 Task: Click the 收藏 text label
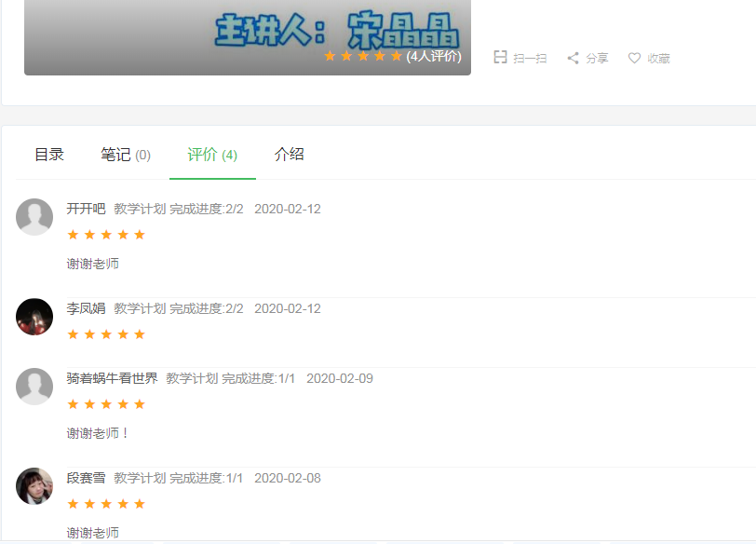coord(658,59)
